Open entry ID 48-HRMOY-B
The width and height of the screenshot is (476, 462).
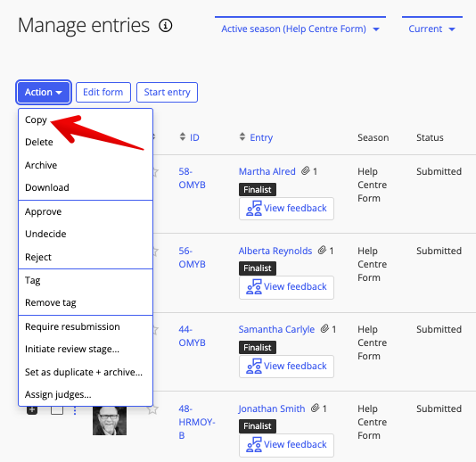point(196,422)
